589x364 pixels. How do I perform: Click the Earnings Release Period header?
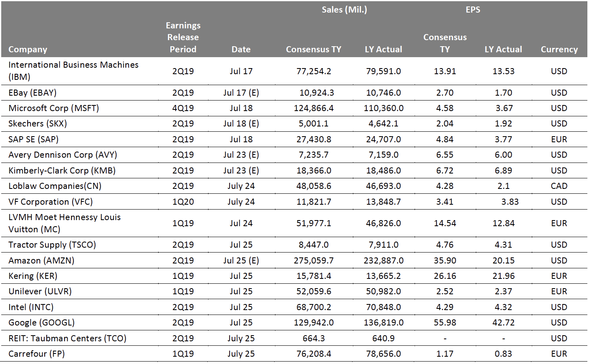pyautogui.click(x=183, y=37)
